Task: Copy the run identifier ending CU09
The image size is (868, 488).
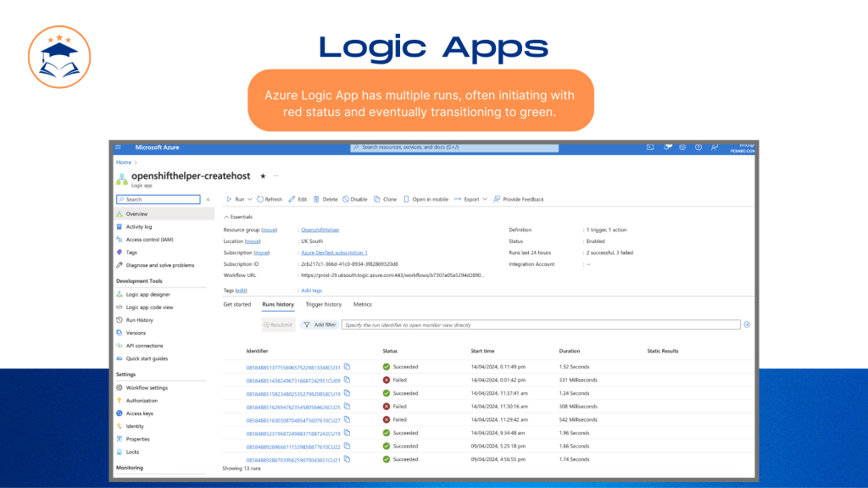Action: 347,380
